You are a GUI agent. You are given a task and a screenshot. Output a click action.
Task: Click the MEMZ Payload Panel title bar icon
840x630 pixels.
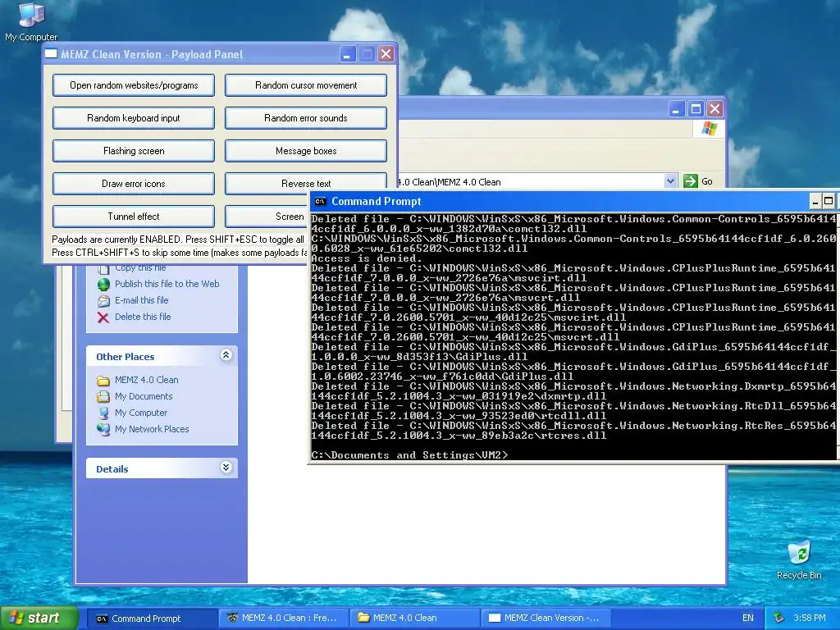[51, 53]
